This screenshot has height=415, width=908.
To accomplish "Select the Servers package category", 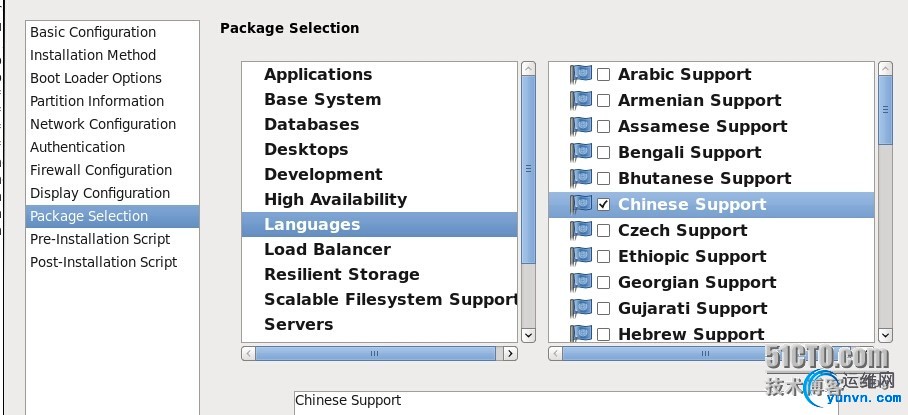I will tap(298, 324).
